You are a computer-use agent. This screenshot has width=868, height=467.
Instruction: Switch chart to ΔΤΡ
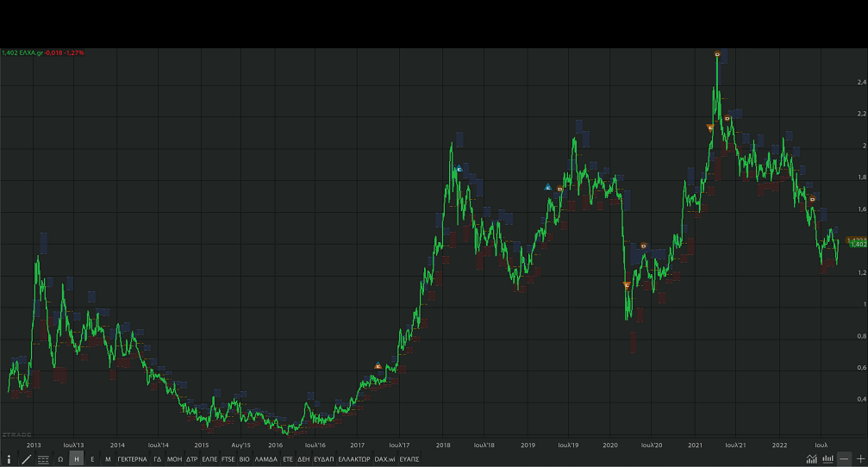[x=191, y=459]
